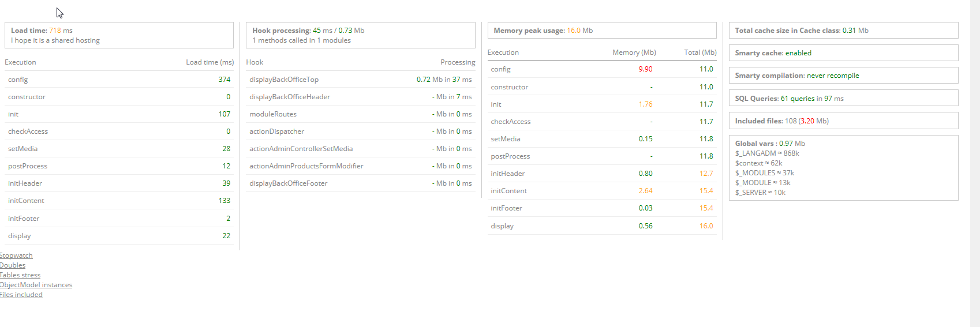Click the Smarty cache enabled box
This screenshot has width=980, height=327.
pos(843,53)
